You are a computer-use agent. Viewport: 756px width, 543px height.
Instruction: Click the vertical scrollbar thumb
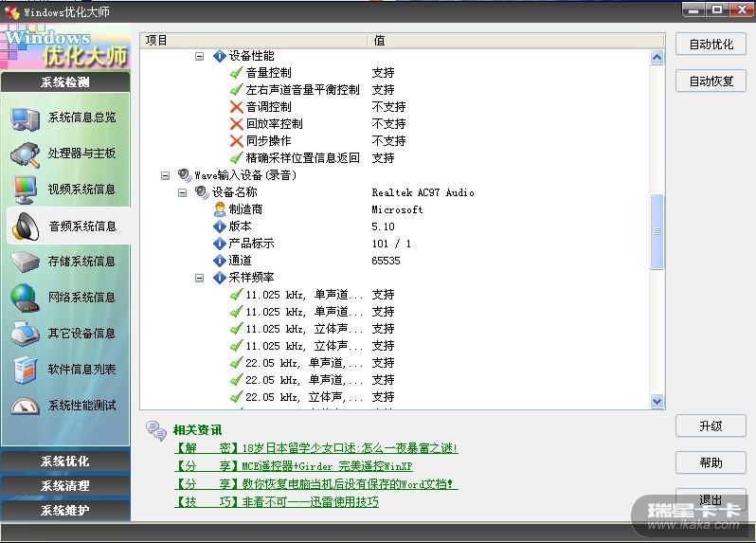(657, 231)
